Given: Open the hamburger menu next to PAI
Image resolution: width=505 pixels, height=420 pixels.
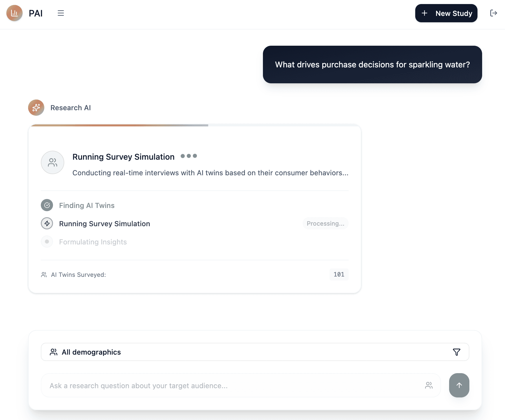Looking at the screenshot, I should [61, 13].
